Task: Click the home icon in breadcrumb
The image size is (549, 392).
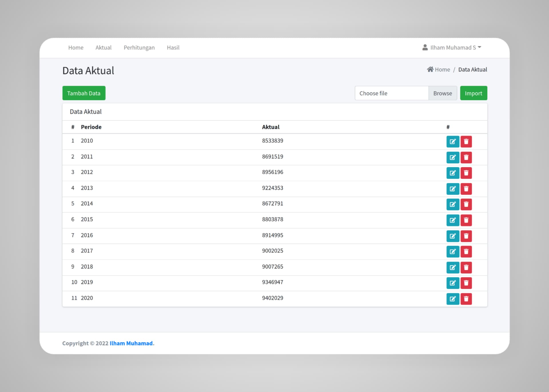Action: tap(430, 69)
